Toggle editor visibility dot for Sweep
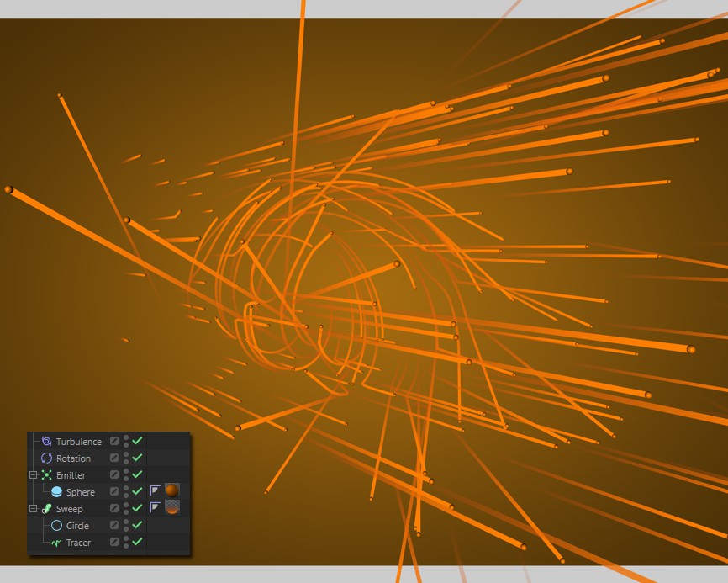 (126, 505)
